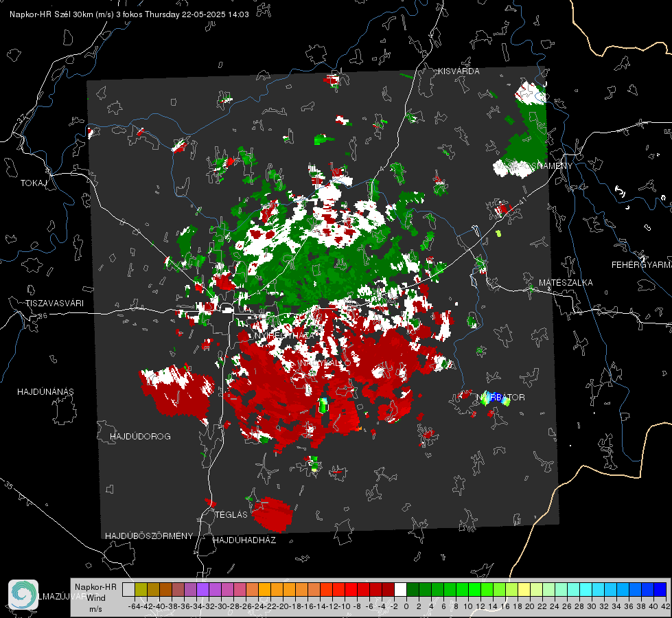672x618 pixels.
Task: Click the map title text Napkor-HR Szél 30km
Action: click(x=62, y=14)
